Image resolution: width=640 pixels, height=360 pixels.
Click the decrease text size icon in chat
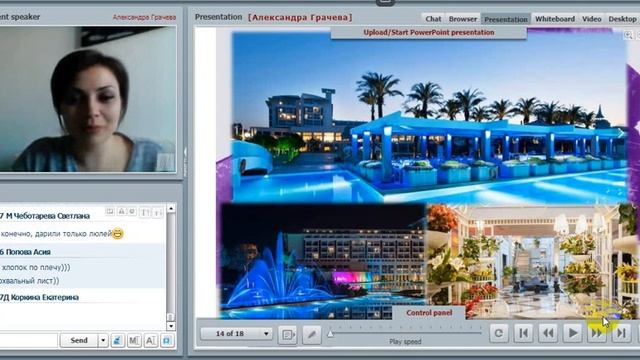(158, 212)
